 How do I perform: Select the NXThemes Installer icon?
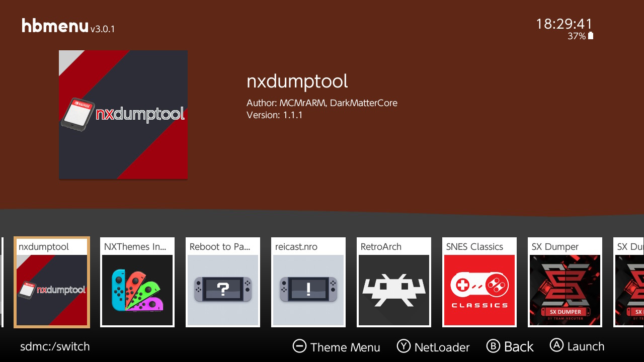pos(137,282)
